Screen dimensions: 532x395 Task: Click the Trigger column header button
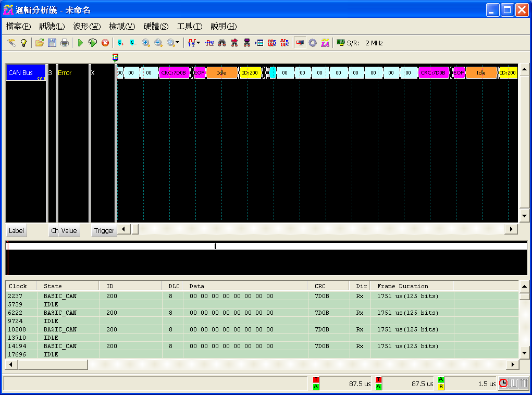point(104,231)
